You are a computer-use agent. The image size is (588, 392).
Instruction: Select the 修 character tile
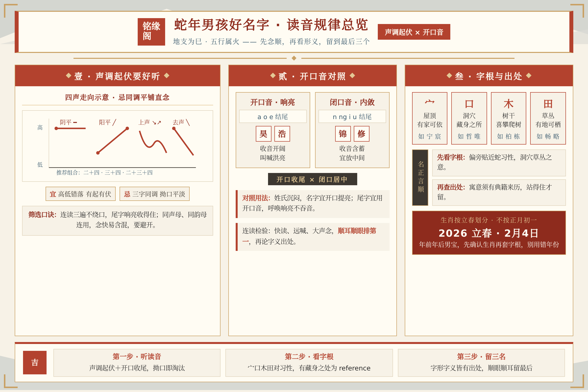(x=362, y=134)
